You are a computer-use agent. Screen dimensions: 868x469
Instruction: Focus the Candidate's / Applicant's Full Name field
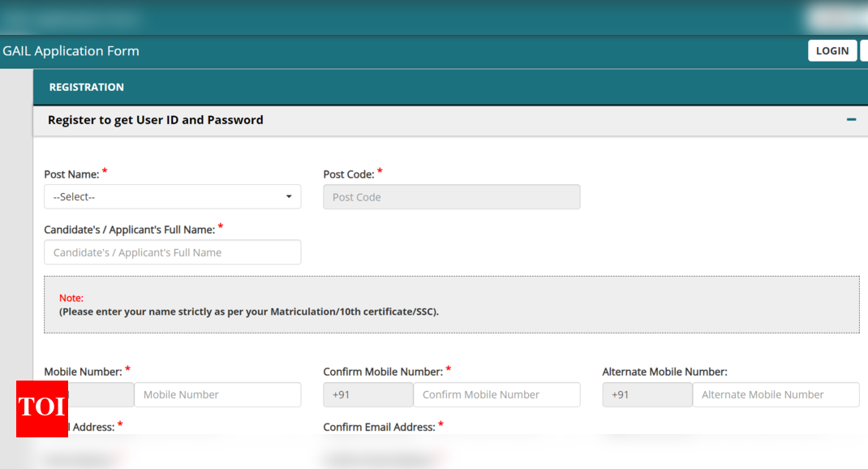click(x=172, y=252)
